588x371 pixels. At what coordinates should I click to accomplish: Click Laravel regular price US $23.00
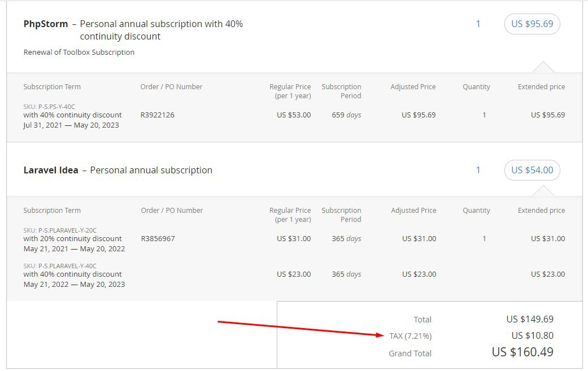click(x=294, y=274)
